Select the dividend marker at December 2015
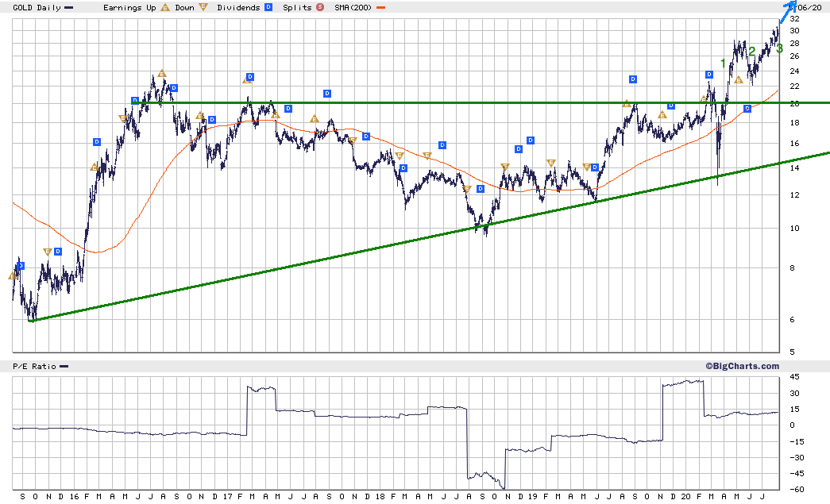Screen dimensions: 830x504 pyautogui.click(x=58, y=252)
